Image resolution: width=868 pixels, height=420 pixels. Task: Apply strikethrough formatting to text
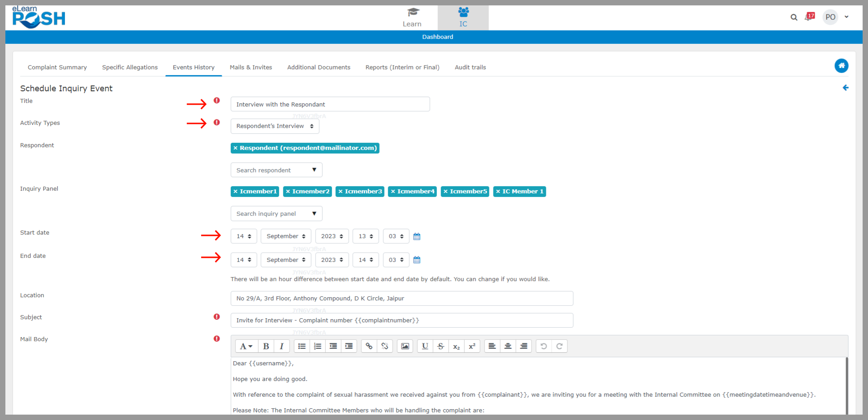[440, 346]
